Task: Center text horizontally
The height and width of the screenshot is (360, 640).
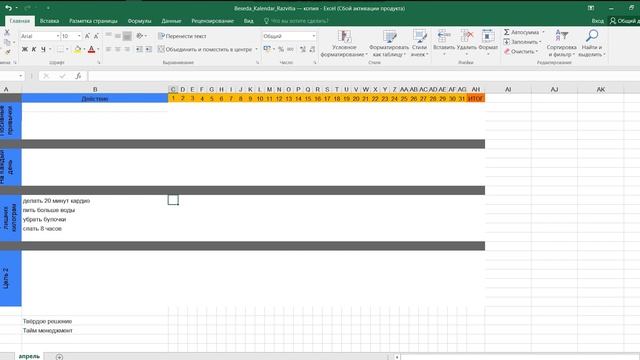Action: (118, 49)
